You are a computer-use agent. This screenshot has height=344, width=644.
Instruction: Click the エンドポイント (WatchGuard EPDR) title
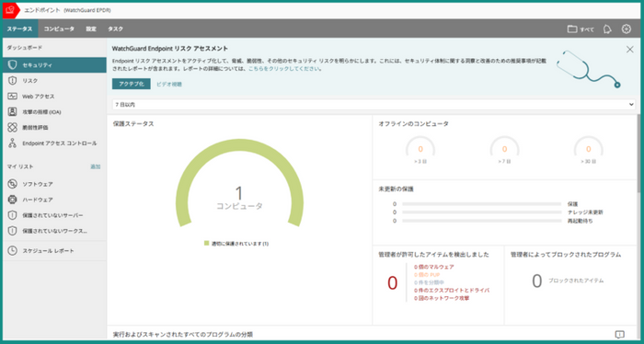(67, 10)
